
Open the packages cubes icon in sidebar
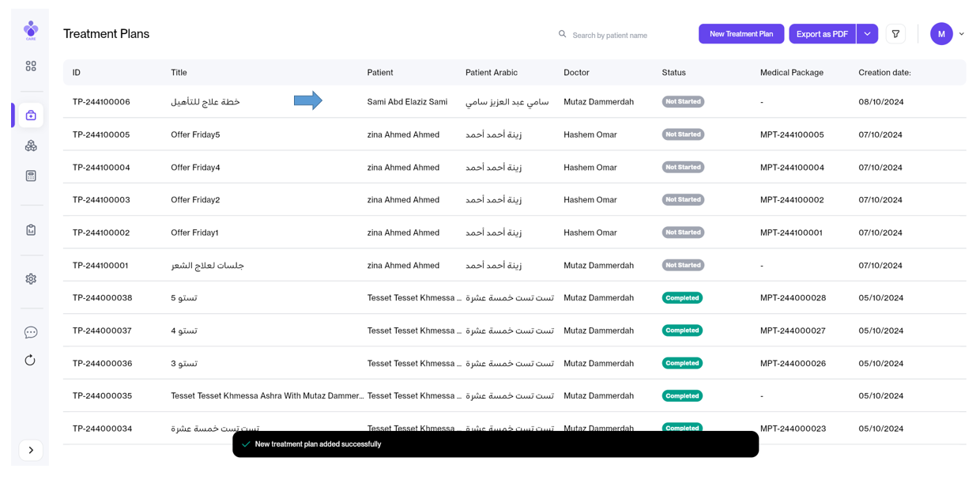31,146
